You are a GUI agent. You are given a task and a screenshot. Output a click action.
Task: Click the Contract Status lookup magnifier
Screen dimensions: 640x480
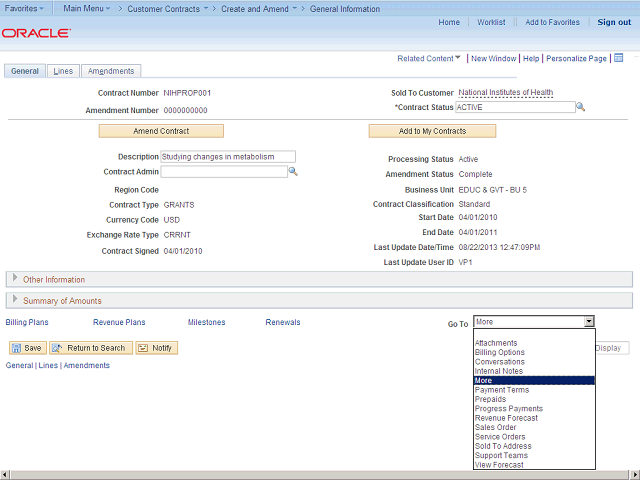[x=580, y=107]
